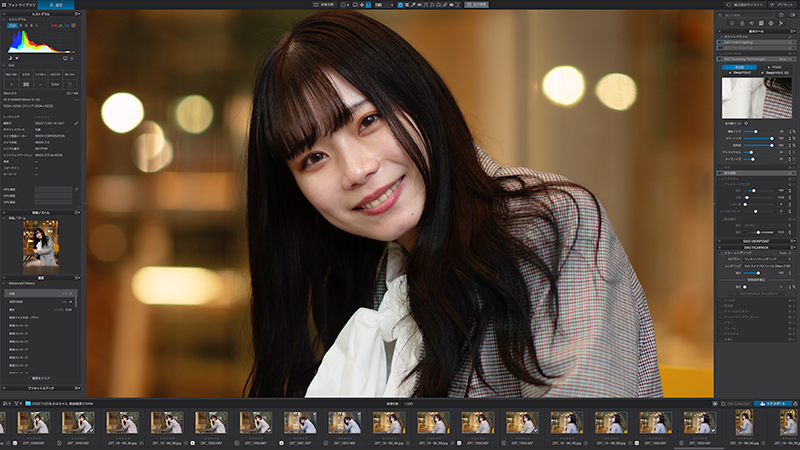Screen dimensions: 800x450
Task: Show RGB channels in histogram
Action: tap(12, 25)
